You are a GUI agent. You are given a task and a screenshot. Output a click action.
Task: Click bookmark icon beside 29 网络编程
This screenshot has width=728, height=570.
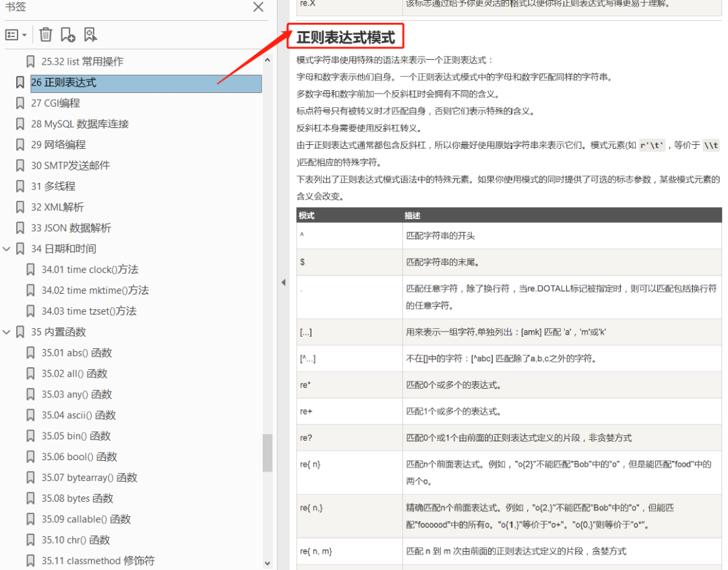click(x=20, y=145)
